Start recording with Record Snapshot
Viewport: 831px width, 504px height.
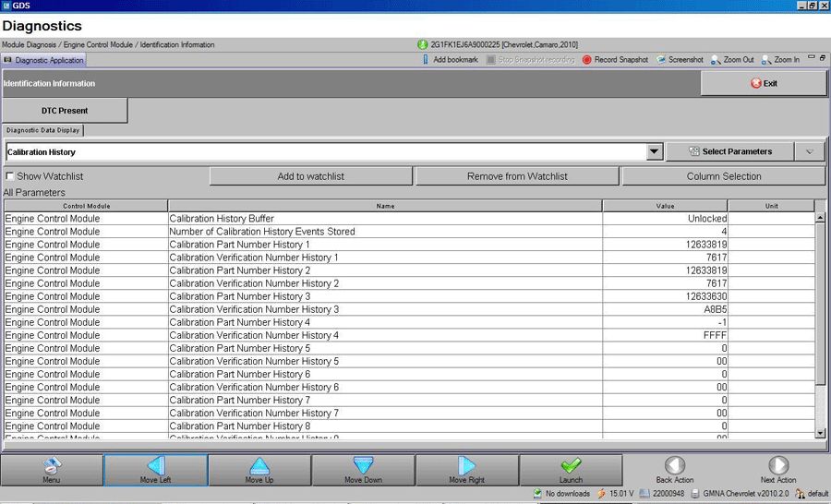coord(587,60)
